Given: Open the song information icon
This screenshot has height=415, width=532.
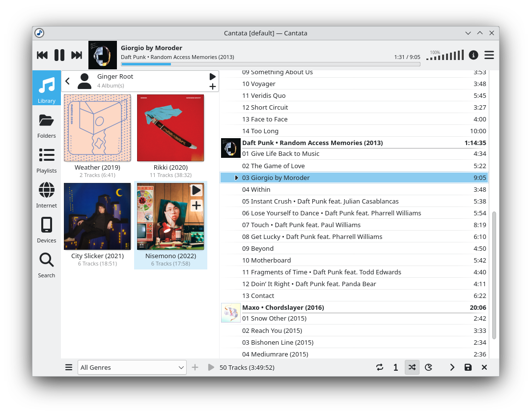Looking at the screenshot, I should pos(473,55).
